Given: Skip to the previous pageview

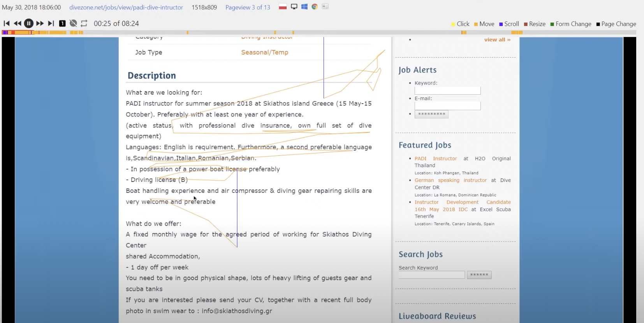Looking at the screenshot, I should click(6, 23).
